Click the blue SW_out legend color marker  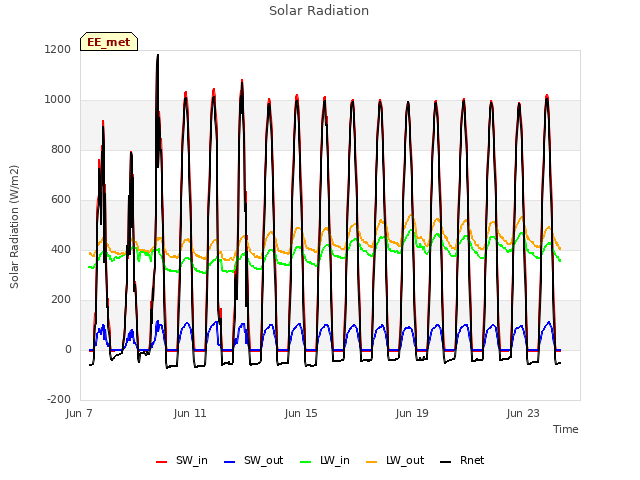coord(230,462)
